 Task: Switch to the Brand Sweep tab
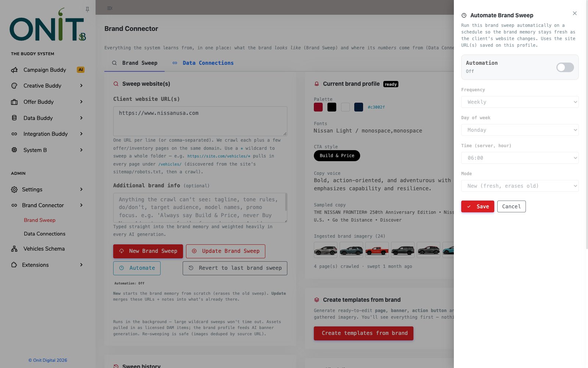135,63
